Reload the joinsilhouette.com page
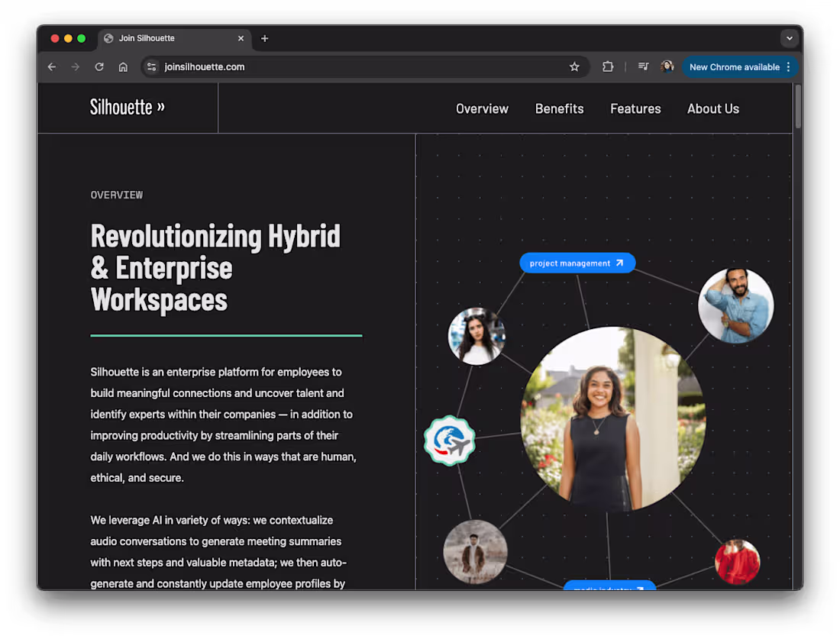840x639 pixels. [99, 66]
